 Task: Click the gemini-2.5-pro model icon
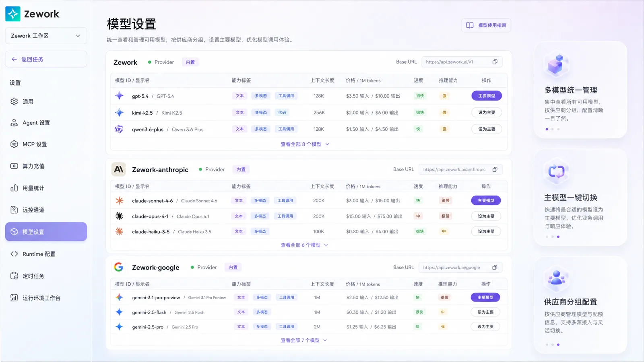(119, 327)
